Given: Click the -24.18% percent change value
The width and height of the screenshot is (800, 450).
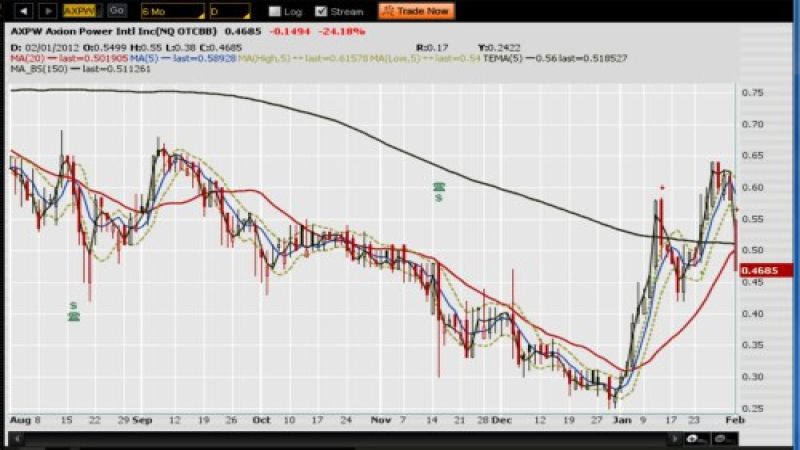Looking at the screenshot, I should point(342,31).
